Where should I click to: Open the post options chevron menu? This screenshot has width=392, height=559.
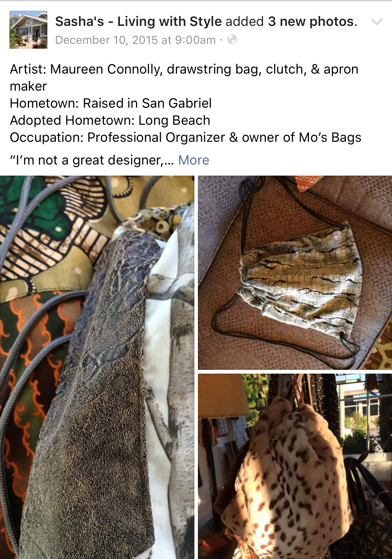pos(377,22)
